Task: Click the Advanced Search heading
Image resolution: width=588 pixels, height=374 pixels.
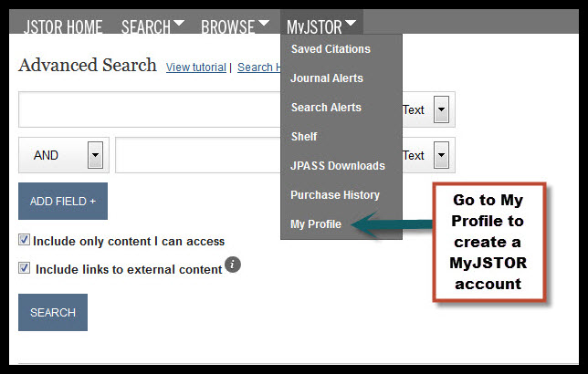Action: (x=88, y=65)
